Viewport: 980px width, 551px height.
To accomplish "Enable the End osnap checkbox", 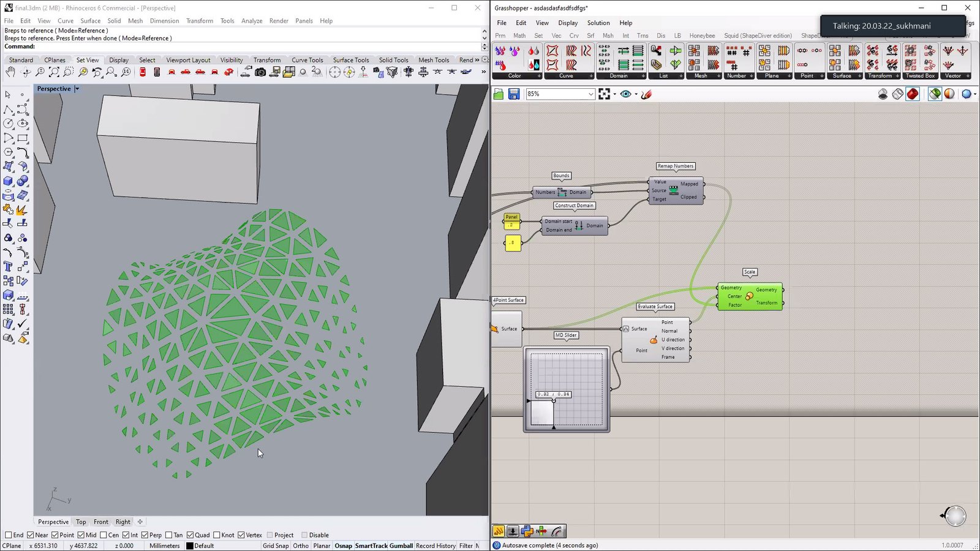I will tap(9, 535).
